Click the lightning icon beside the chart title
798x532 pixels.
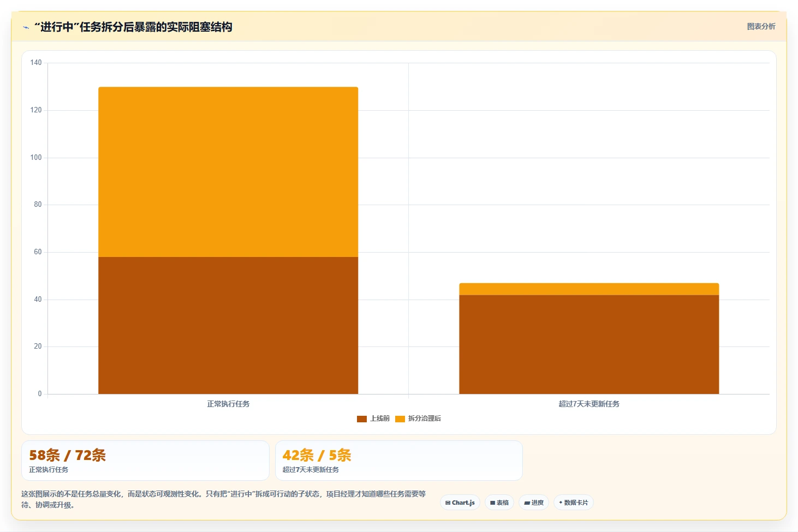pyautogui.click(x=26, y=27)
